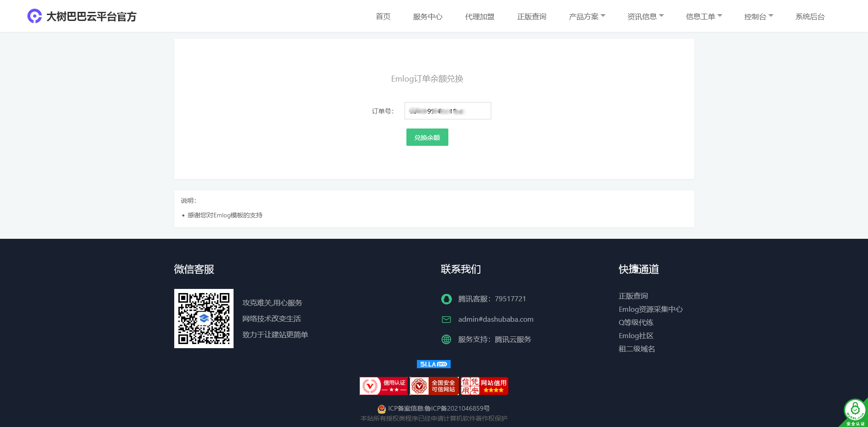Open footer 正版查询 quick link
This screenshot has height=427, width=868.
point(633,296)
